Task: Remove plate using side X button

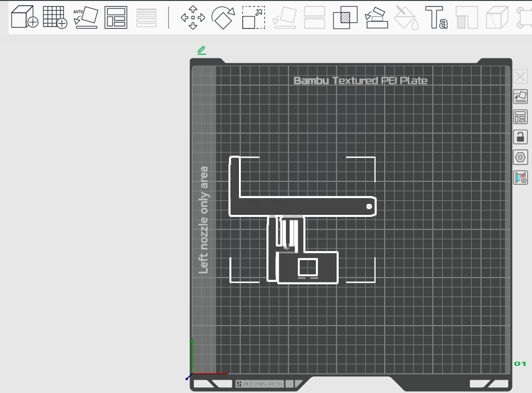Action: (x=520, y=76)
